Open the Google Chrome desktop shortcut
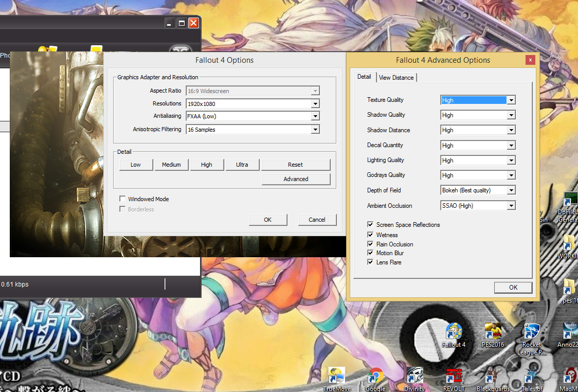The width and height of the screenshot is (578, 392). click(x=375, y=380)
